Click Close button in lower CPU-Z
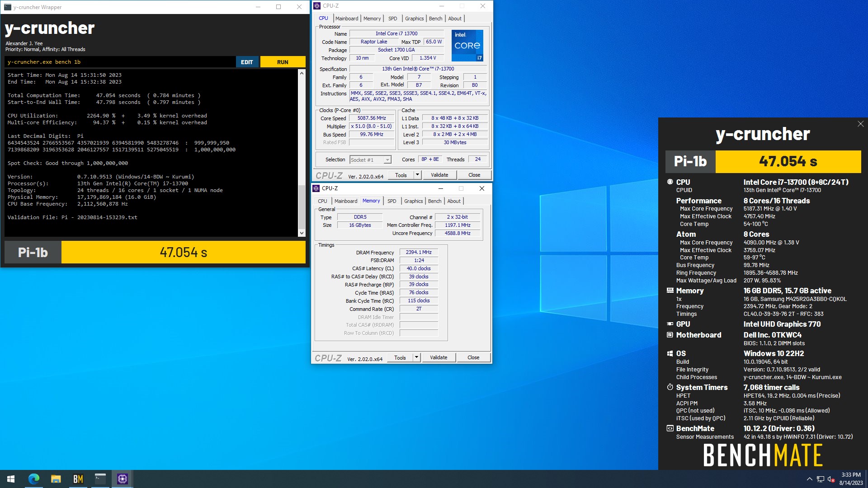Screen dimensions: 868x488 (473, 357)
